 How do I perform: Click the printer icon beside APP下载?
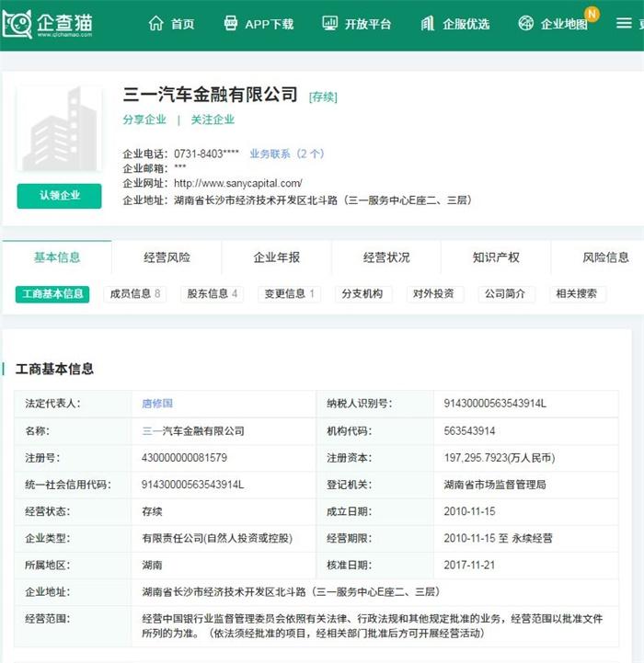point(231,23)
